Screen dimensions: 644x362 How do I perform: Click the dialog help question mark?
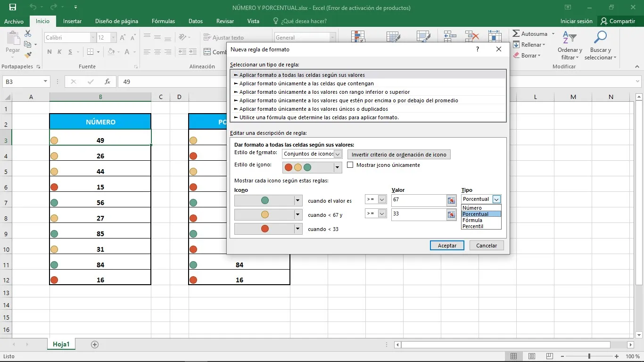click(x=478, y=49)
